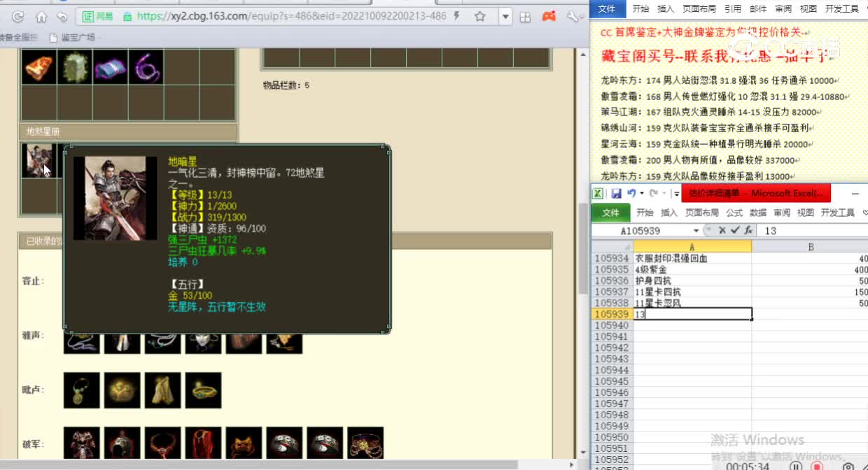Open the browser grid apps icon
Image resolution: width=868 pixels, height=470 pixels.
point(526,16)
